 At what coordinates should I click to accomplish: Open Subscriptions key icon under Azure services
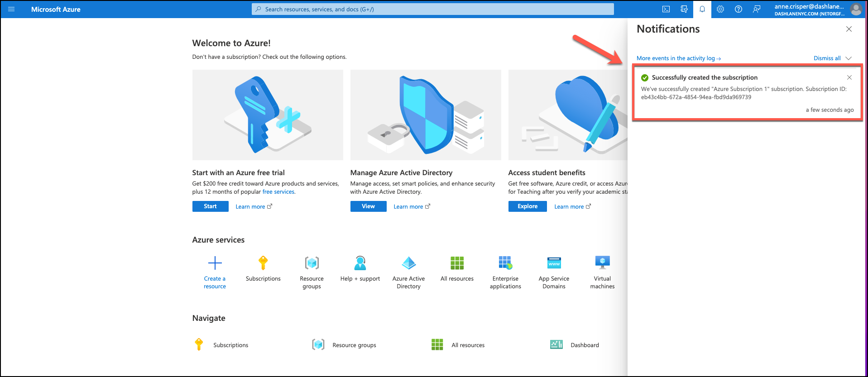(x=263, y=263)
